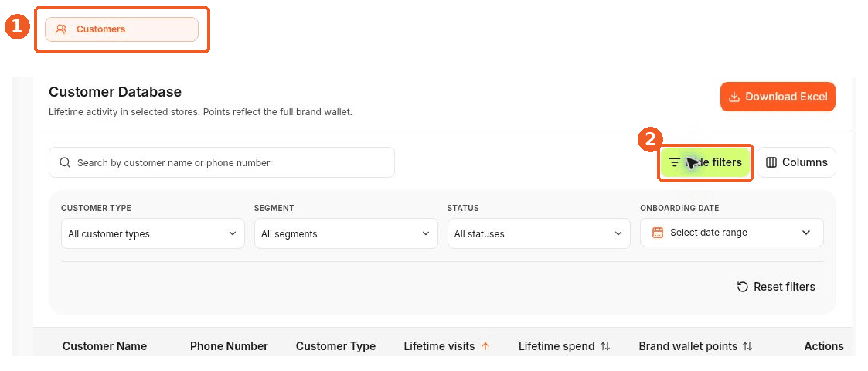Viewport: 868px width, 371px height.
Task: Toggle the Hide filters button
Action: pyautogui.click(x=705, y=162)
